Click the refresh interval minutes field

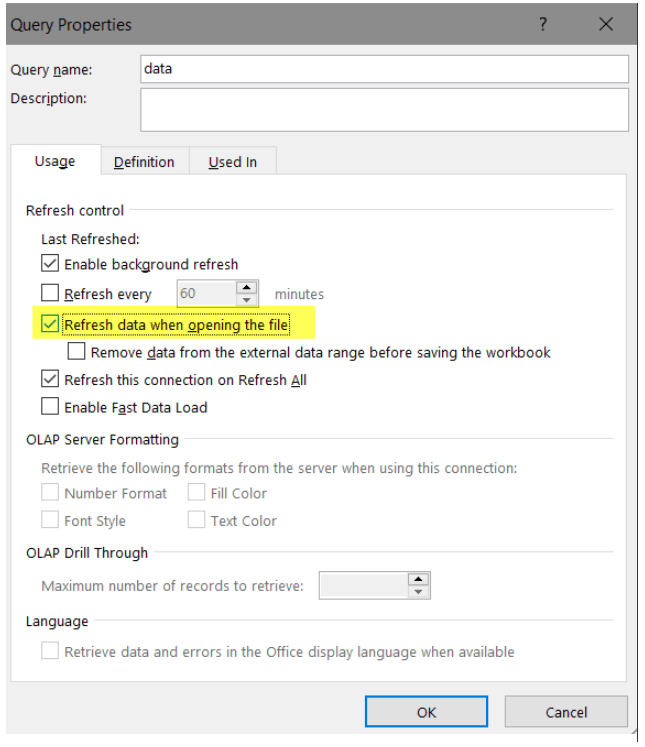pyautogui.click(x=205, y=294)
